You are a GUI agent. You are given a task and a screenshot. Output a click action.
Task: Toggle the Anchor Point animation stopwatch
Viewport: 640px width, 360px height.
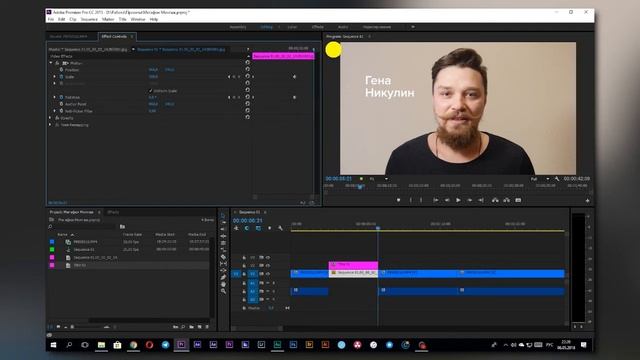(61, 104)
